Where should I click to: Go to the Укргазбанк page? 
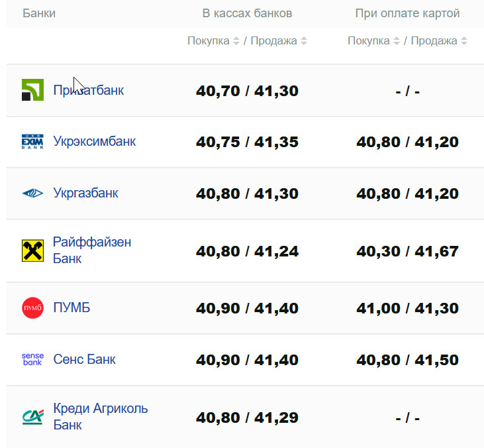tap(85, 194)
